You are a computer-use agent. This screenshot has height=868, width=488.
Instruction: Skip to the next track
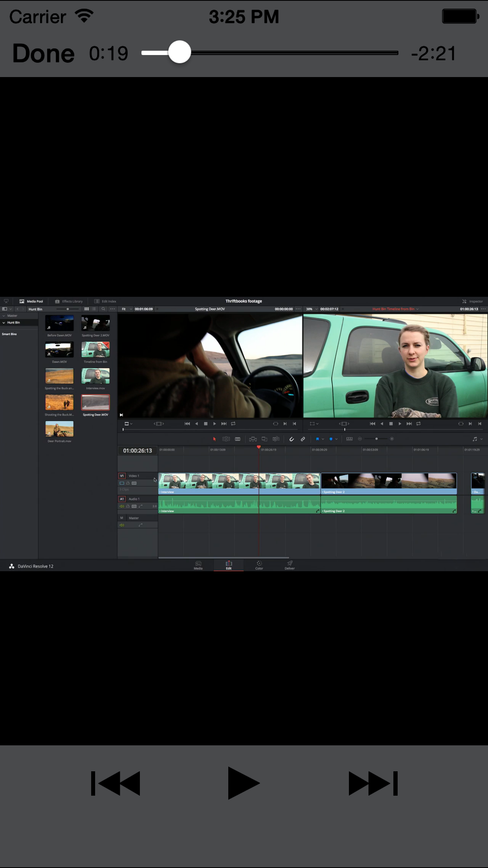point(373,783)
